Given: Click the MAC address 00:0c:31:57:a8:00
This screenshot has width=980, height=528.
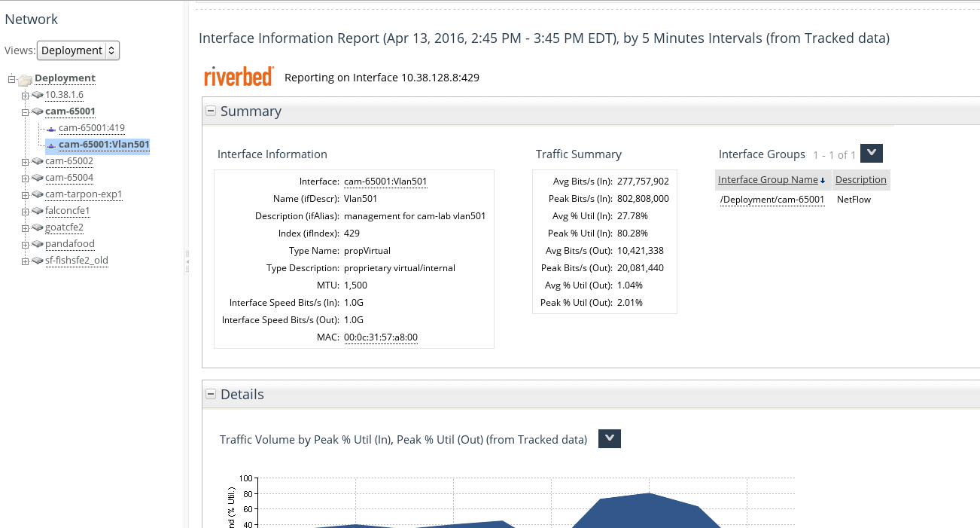Looking at the screenshot, I should click(381, 337).
